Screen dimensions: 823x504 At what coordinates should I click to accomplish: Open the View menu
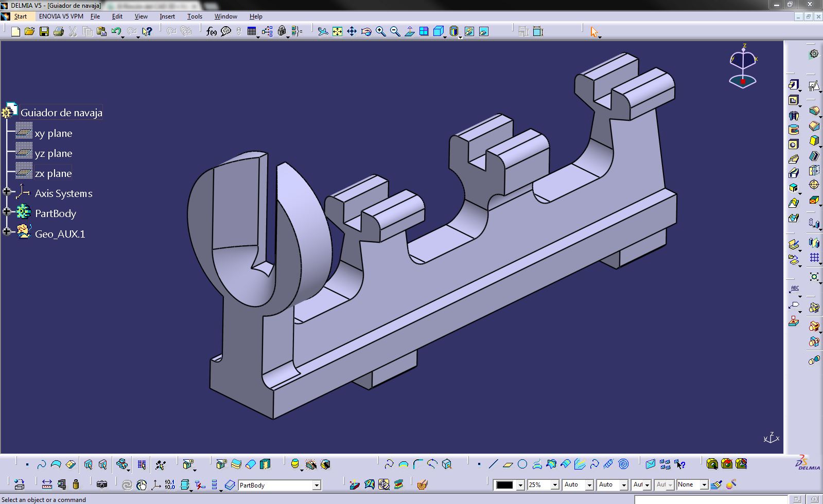click(141, 16)
